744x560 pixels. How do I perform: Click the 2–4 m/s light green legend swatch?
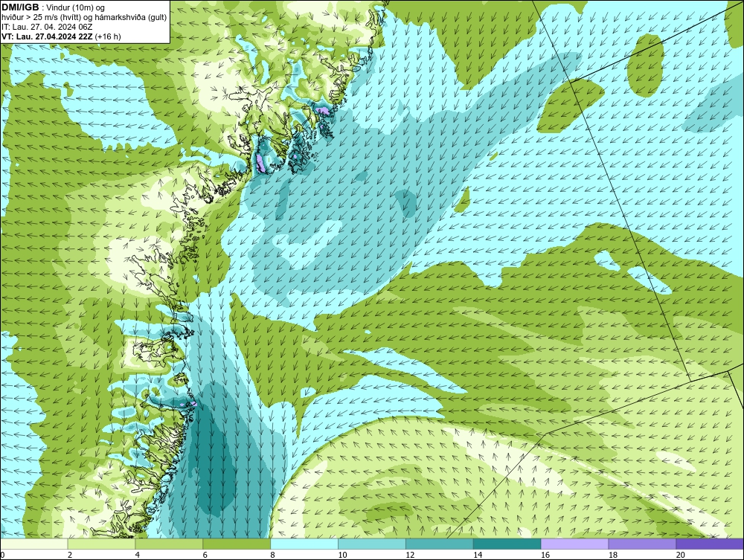pos(101,544)
